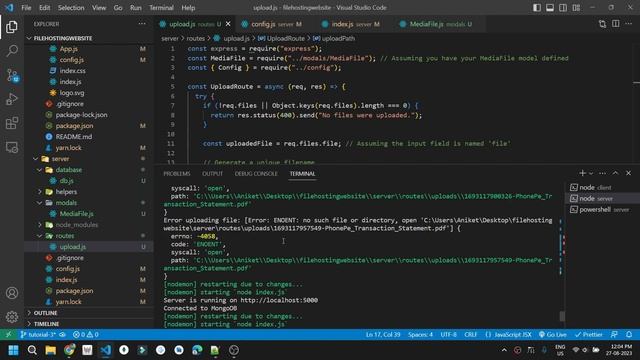Open the File menu

click(x=26, y=8)
